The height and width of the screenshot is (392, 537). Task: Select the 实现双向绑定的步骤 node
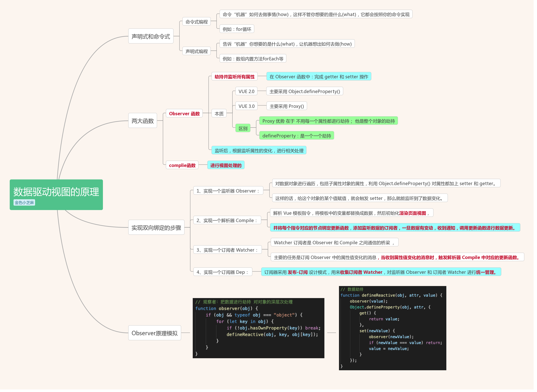tap(156, 228)
